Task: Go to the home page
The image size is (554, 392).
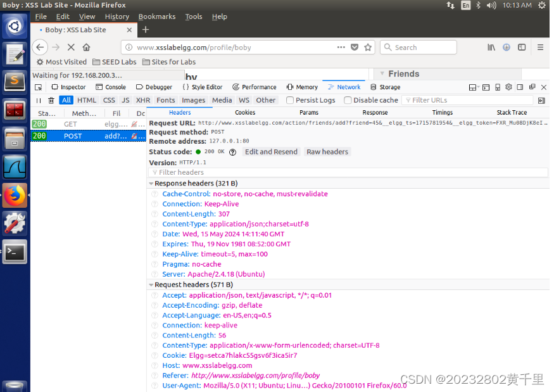Action: [86, 47]
